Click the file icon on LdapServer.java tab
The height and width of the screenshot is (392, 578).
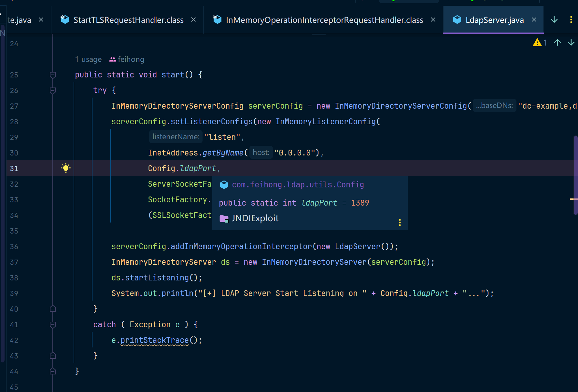coord(457,20)
